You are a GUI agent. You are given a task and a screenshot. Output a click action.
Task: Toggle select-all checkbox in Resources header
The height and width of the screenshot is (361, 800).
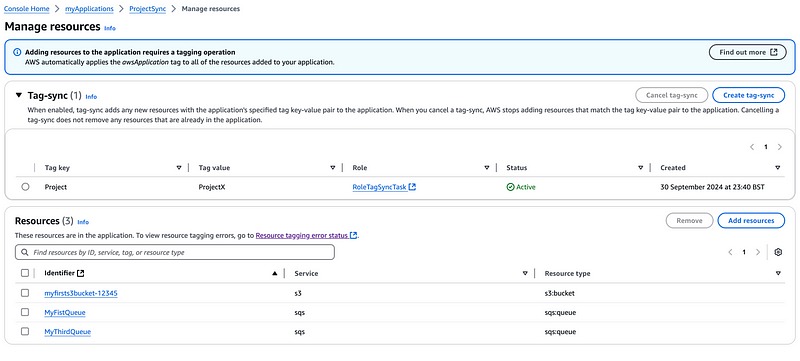pos(25,273)
